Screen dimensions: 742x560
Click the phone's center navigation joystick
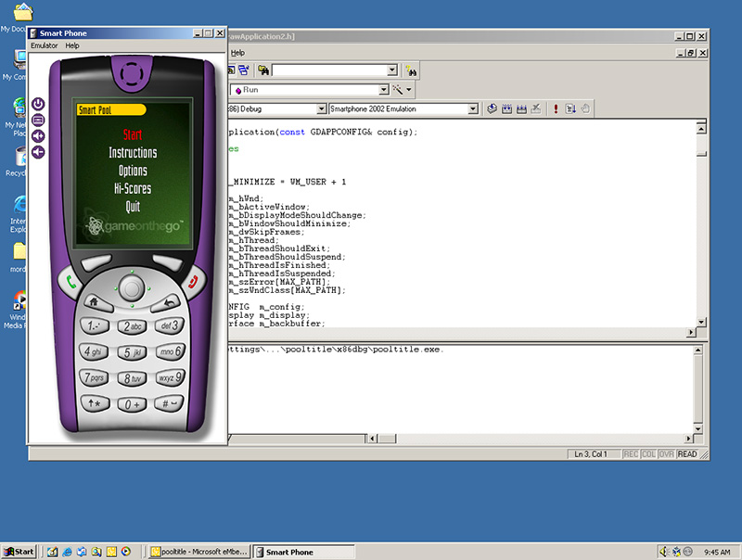[132, 287]
